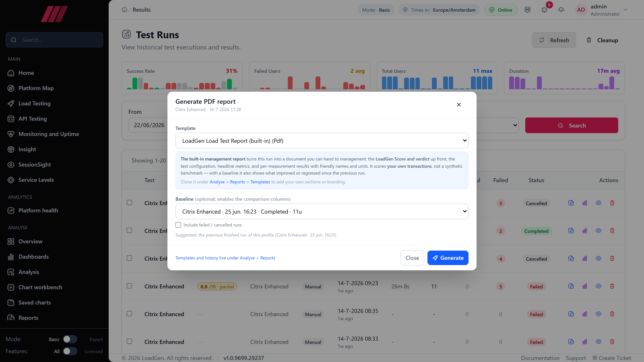Select checkbox of the 14-7-2026 08:33 run

(x=129, y=341)
